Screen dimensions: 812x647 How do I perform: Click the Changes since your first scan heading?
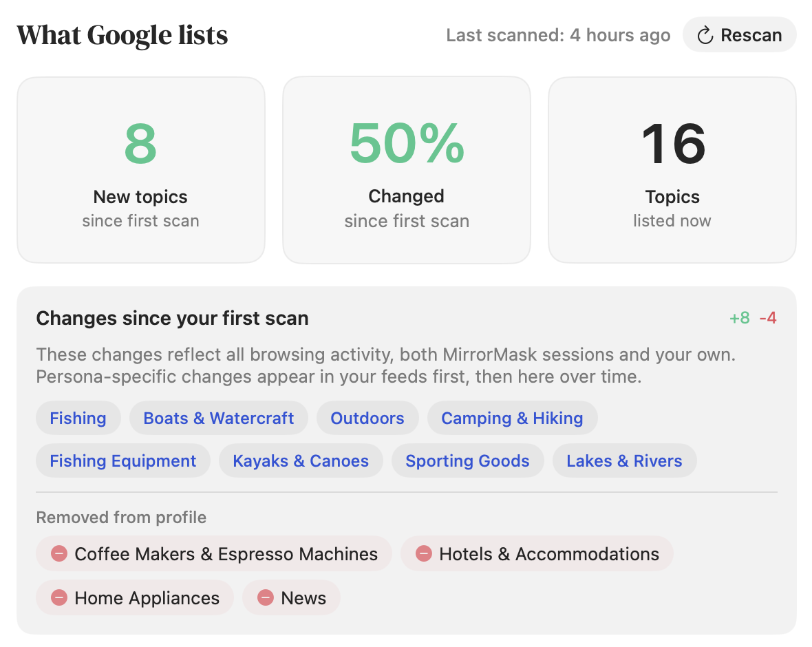pyautogui.click(x=173, y=318)
